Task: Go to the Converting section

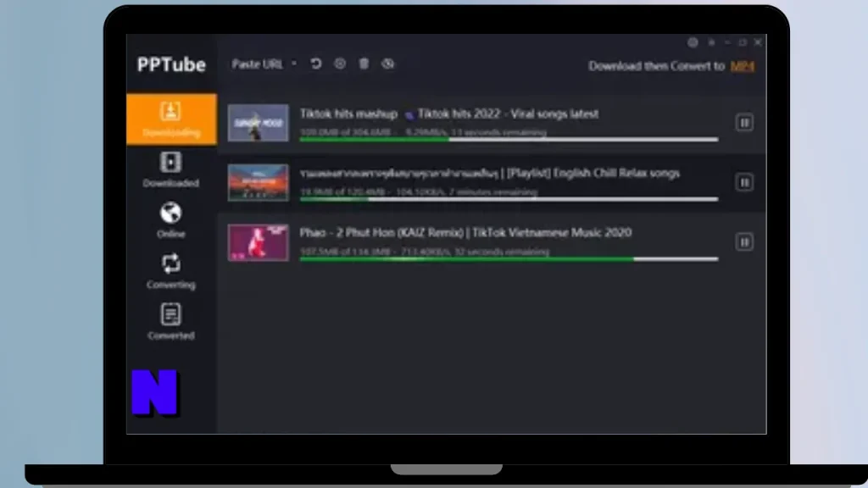Action: (171, 271)
